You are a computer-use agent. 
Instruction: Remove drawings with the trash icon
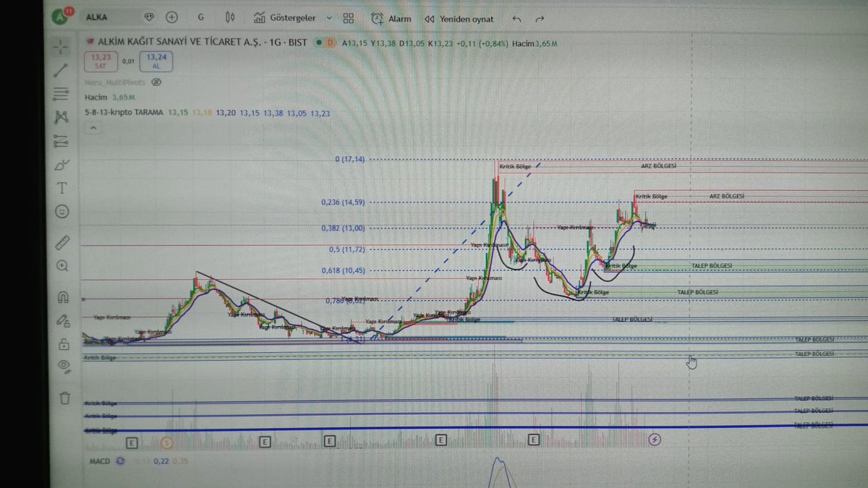pos(64,397)
